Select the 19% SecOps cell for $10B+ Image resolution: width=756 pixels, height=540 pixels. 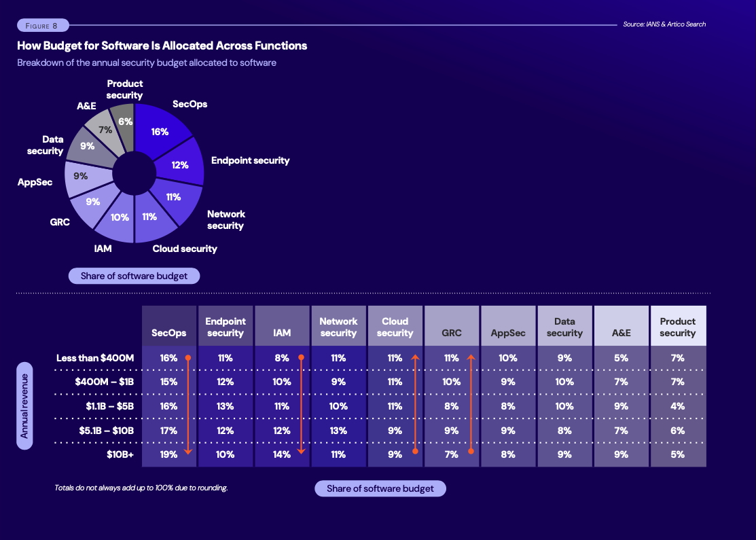click(168, 454)
